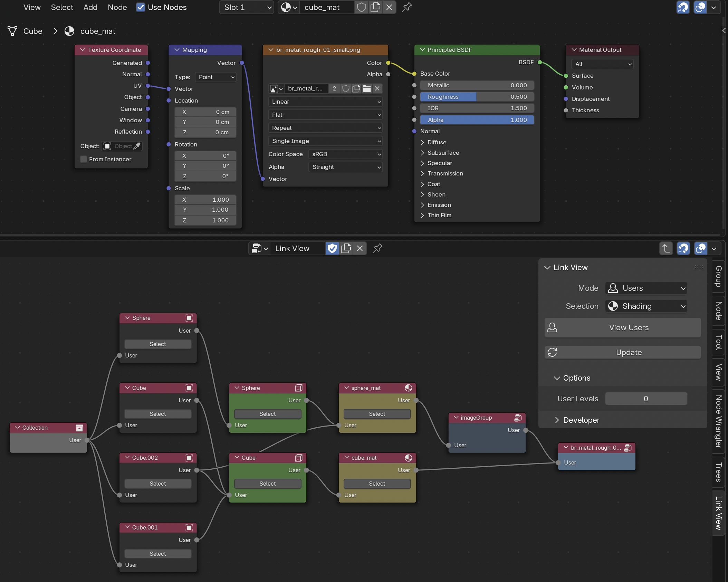728x582 pixels.
Task: Click material icon on cube_mat node
Action: (409, 458)
